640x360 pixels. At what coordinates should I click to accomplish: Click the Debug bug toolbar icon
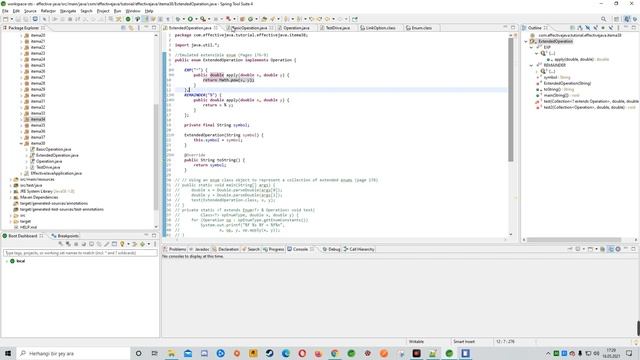click(178, 19)
